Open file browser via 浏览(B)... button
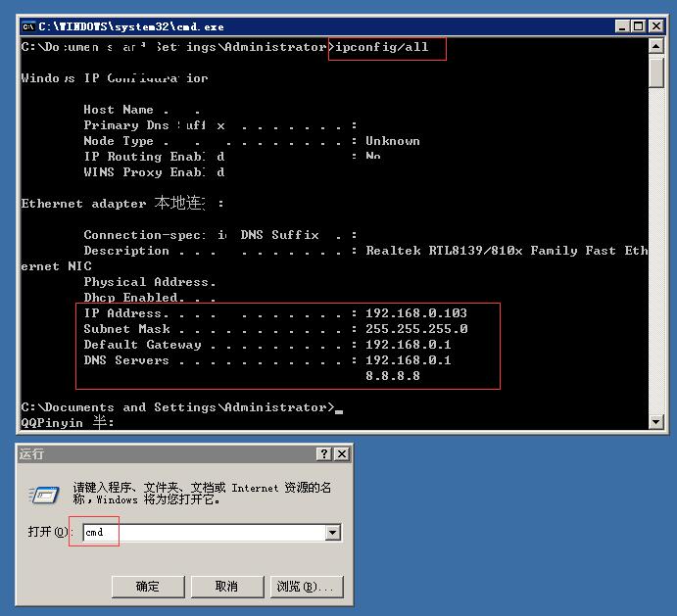This screenshot has height=616, width=677. tap(307, 587)
